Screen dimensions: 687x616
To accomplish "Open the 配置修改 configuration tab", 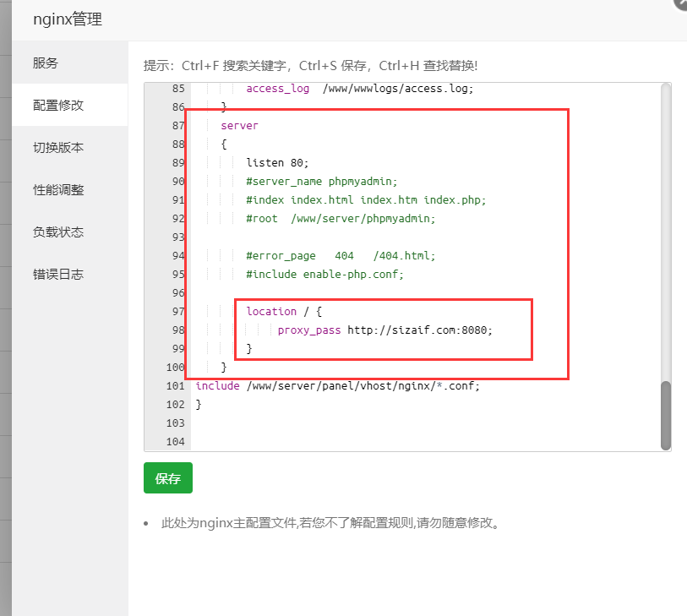I will (x=54, y=104).
